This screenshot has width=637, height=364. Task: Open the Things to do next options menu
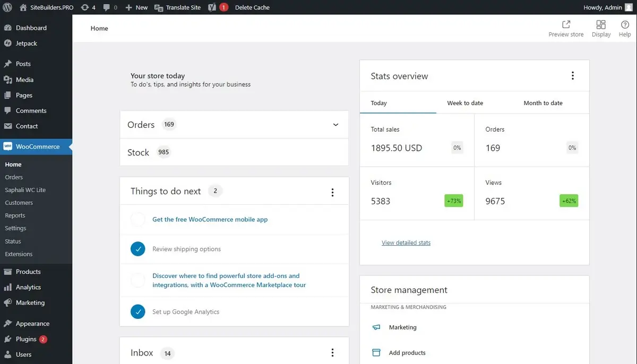tap(333, 192)
